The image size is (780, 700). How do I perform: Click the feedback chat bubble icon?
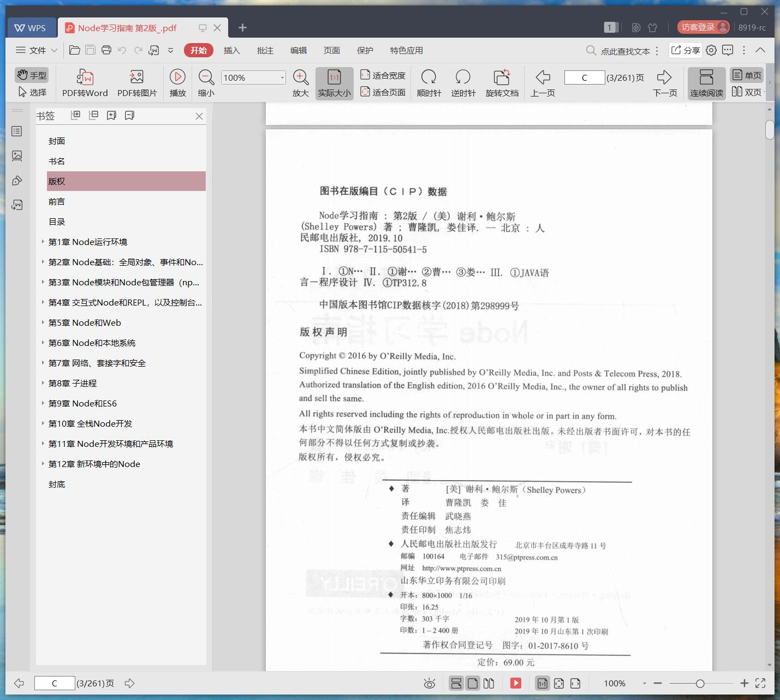click(728, 50)
